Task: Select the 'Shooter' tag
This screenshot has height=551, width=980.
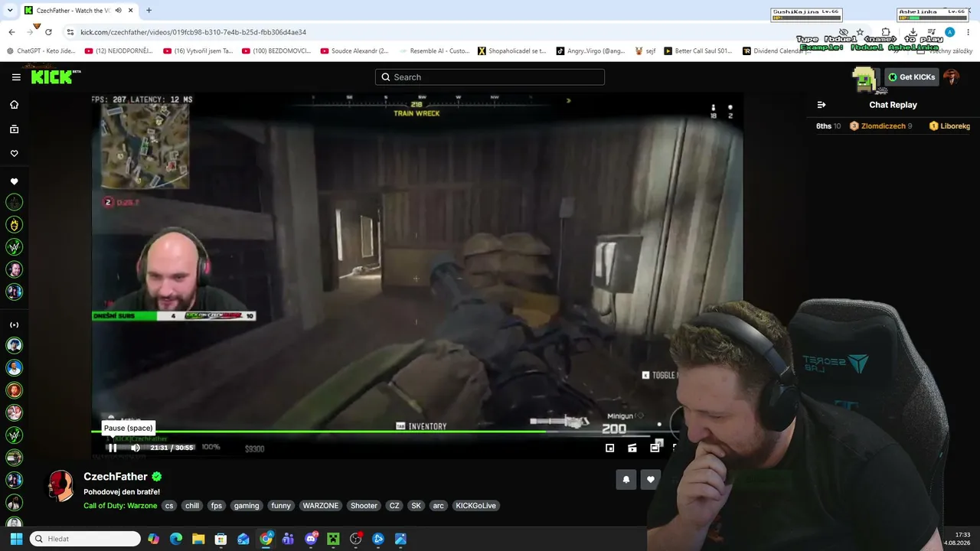Action: (x=364, y=505)
